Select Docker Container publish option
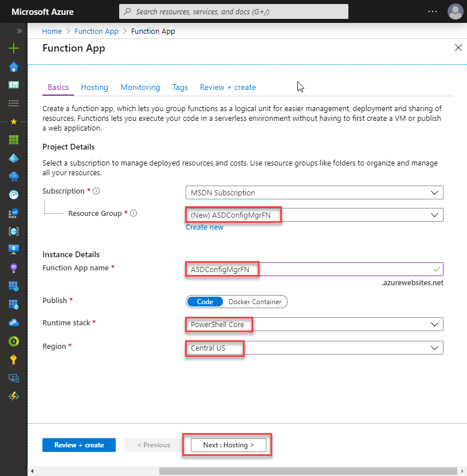Screen dimensions: 467x476 point(255,302)
